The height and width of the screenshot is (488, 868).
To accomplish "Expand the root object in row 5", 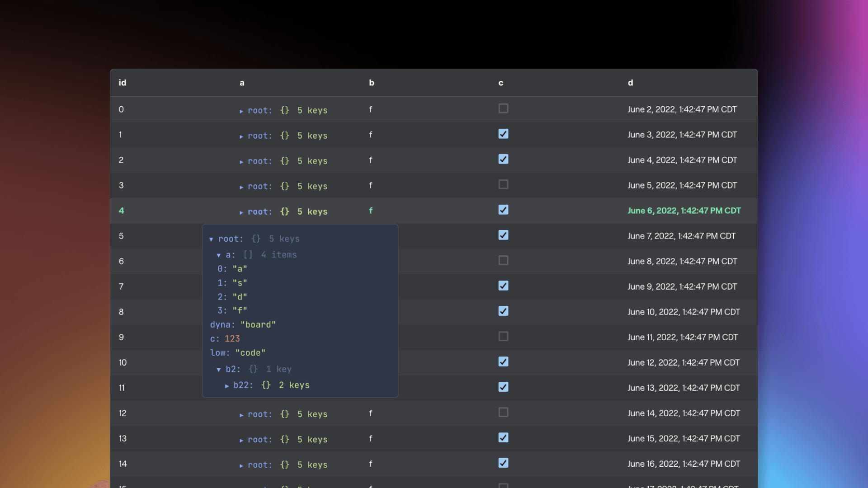I will (211, 239).
